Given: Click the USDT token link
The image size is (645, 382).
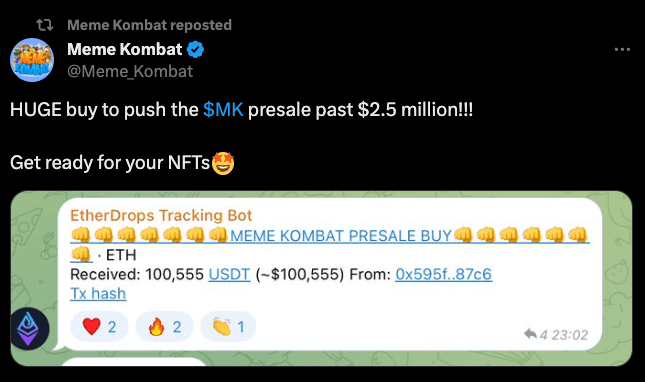Looking at the screenshot, I should pos(229,274).
